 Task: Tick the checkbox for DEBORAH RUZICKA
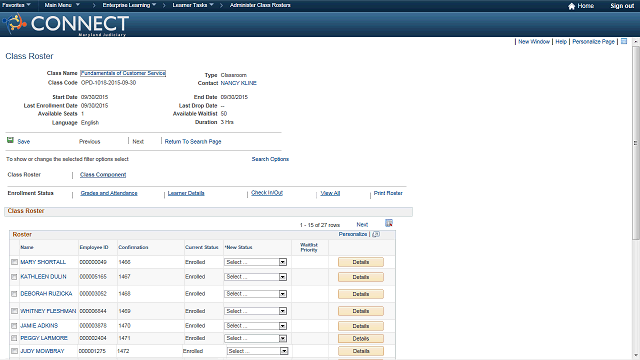tap(14, 294)
